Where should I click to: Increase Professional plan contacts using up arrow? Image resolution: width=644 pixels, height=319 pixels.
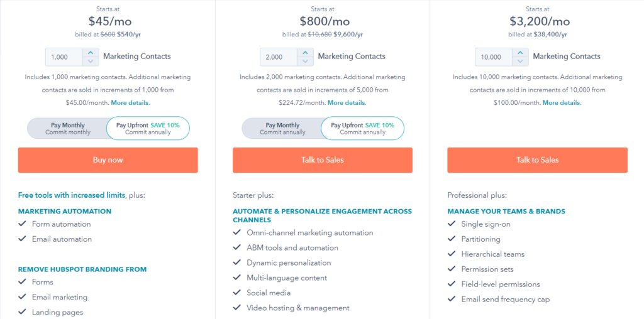click(305, 53)
